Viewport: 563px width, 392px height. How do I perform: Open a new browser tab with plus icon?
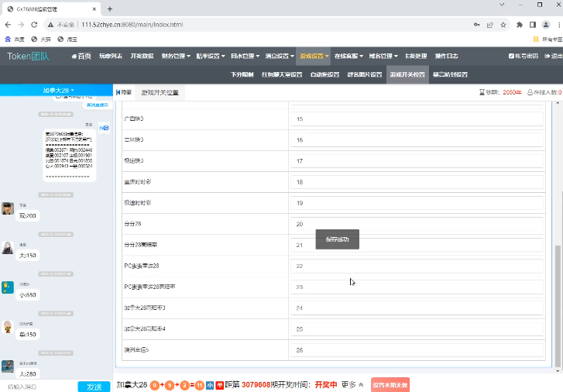coord(110,9)
